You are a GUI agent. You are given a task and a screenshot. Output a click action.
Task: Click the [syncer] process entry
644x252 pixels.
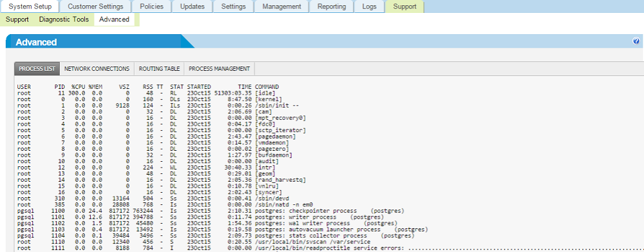click(268, 192)
